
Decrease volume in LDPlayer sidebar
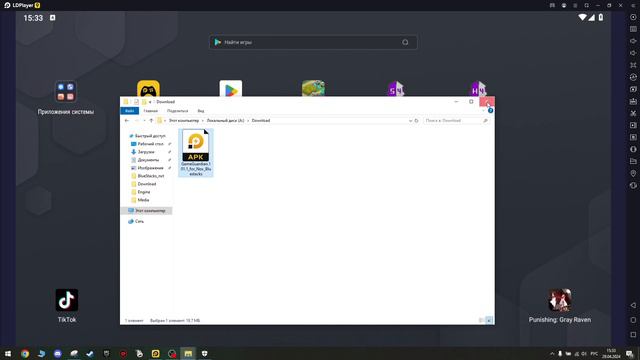(x=633, y=53)
